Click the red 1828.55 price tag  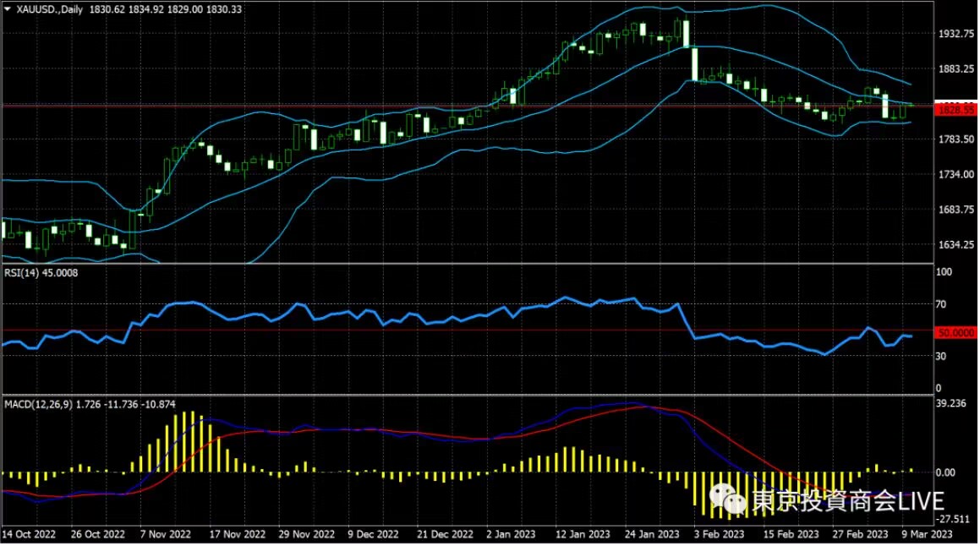pos(955,109)
